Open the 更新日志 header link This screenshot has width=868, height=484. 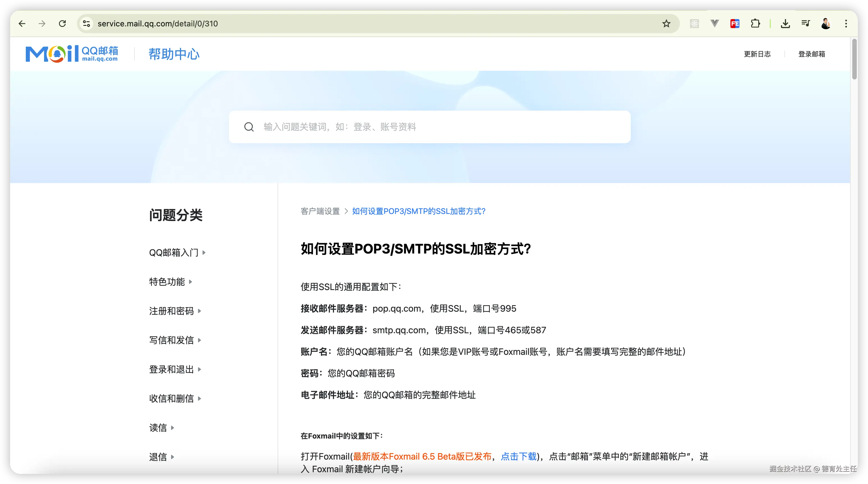(757, 54)
